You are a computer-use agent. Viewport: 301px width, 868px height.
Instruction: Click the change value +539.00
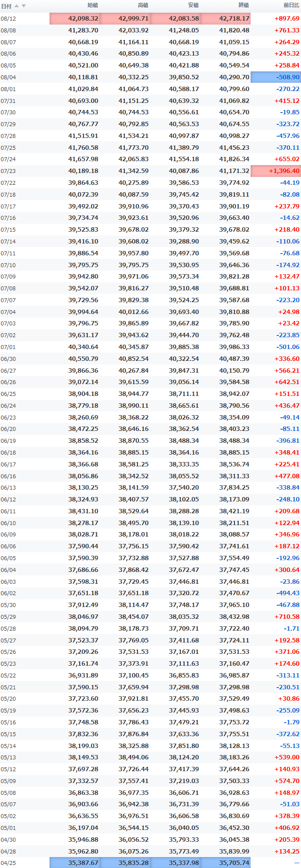(x=287, y=757)
